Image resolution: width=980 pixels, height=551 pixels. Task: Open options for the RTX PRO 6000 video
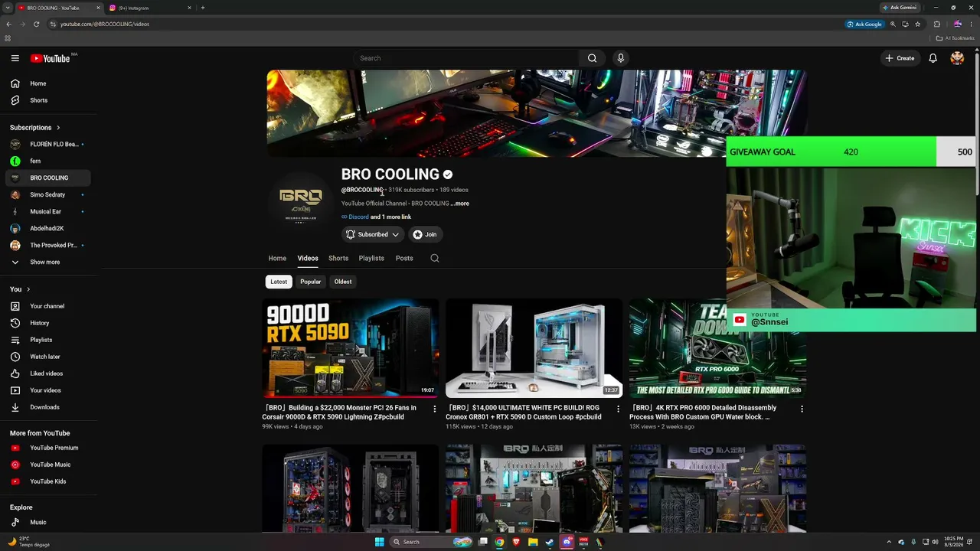click(802, 409)
